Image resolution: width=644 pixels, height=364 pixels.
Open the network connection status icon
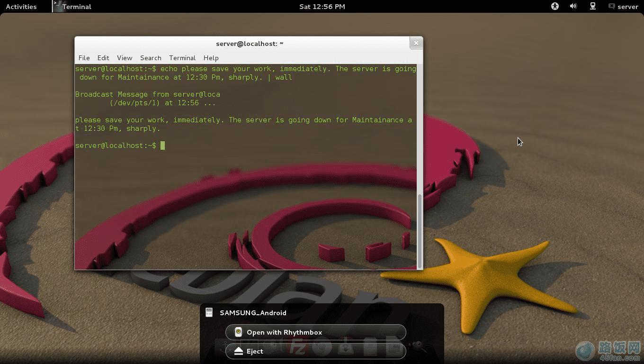pos(592,6)
